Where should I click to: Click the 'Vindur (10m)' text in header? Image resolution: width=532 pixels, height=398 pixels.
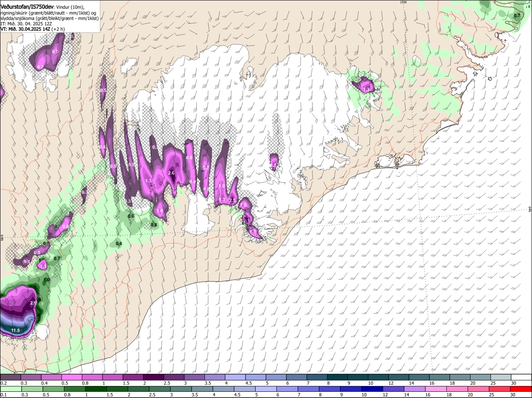(x=70, y=7)
